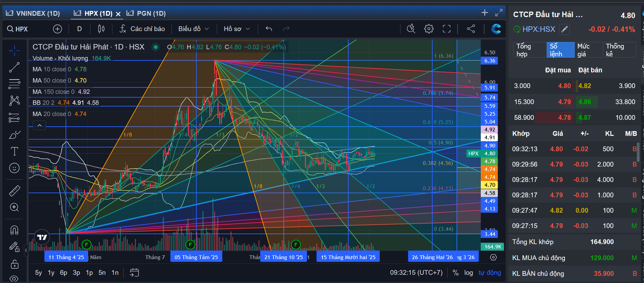Collapse the indicator legend chevron

tap(40, 125)
